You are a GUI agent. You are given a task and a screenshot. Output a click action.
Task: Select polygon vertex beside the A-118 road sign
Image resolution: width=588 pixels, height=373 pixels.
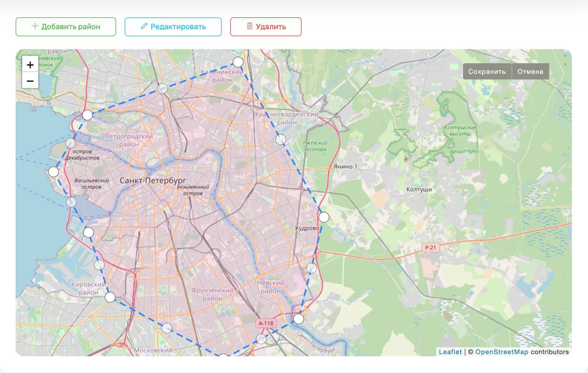[299, 319]
